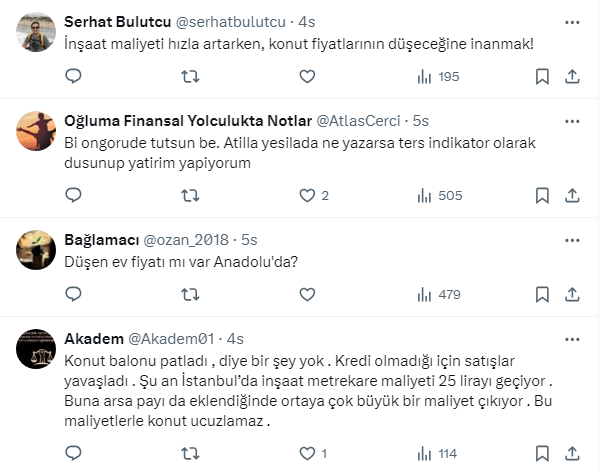Open Oğluma Finansal Yolculukta Notlar profile name
This screenshot has height=472, width=604.
[x=187, y=121]
